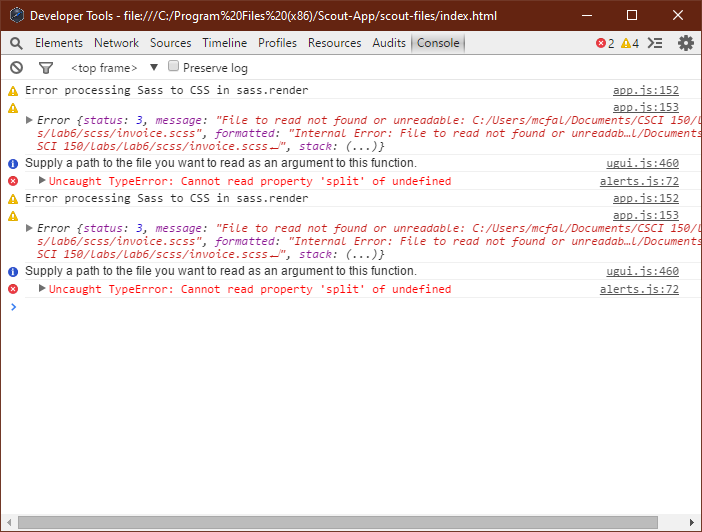The height and width of the screenshot is (532, 702).
Task: Click second red error icon in log
Action: 13,289
